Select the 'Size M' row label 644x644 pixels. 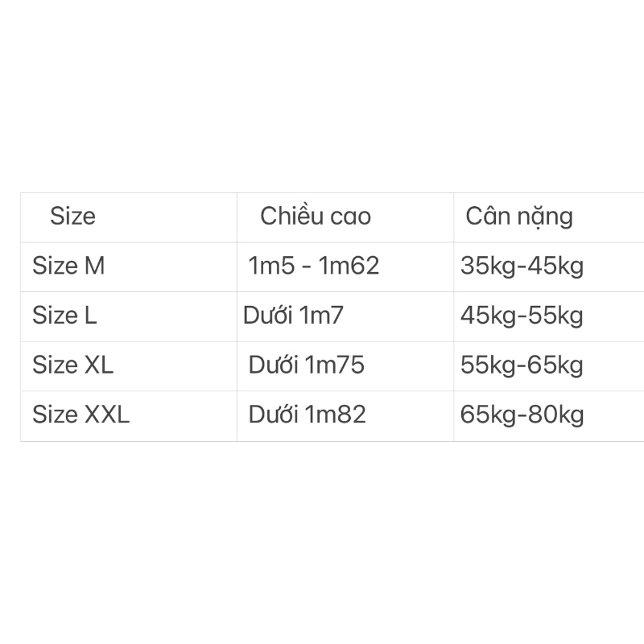click(x=68, y=266)
